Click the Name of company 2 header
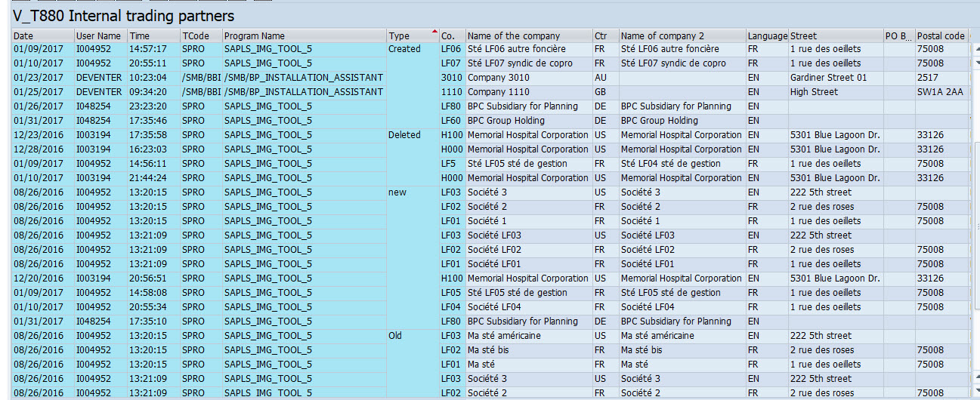 pos(682,35)
